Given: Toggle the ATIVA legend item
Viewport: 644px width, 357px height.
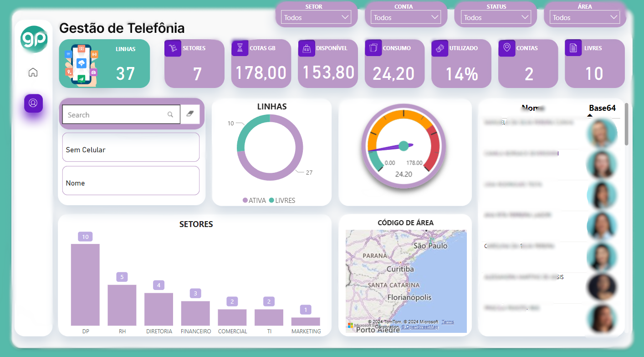Looking at the screenshot, I should [255, 201].
